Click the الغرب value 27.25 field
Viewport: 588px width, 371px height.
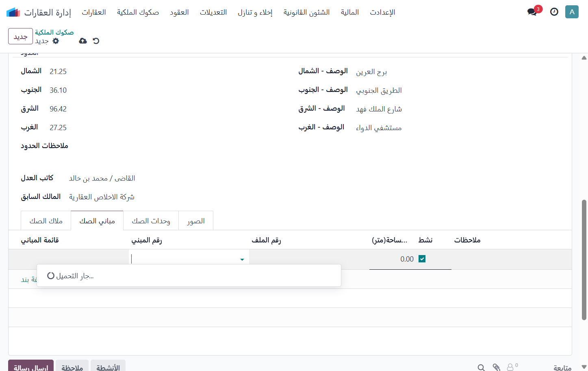tap(58, 128)
